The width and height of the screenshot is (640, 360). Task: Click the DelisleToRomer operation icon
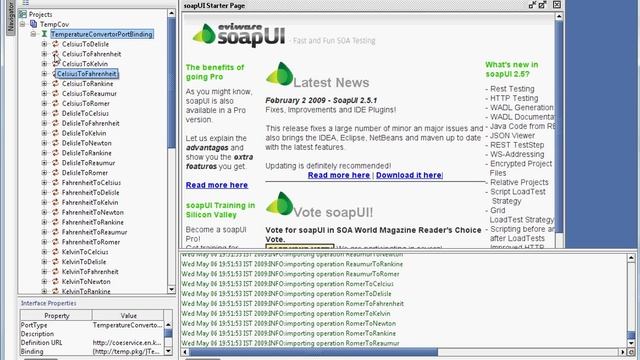point(56,173)
